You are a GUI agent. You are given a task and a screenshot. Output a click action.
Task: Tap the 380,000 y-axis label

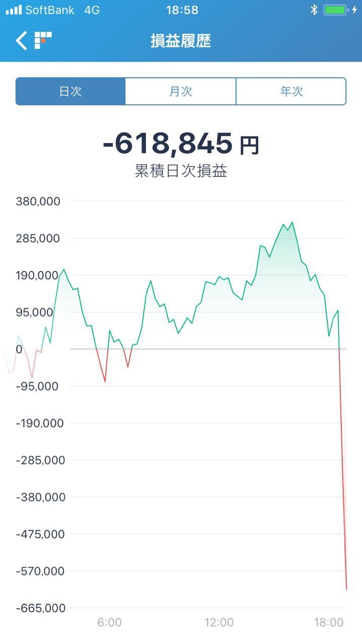pos(38,202)
